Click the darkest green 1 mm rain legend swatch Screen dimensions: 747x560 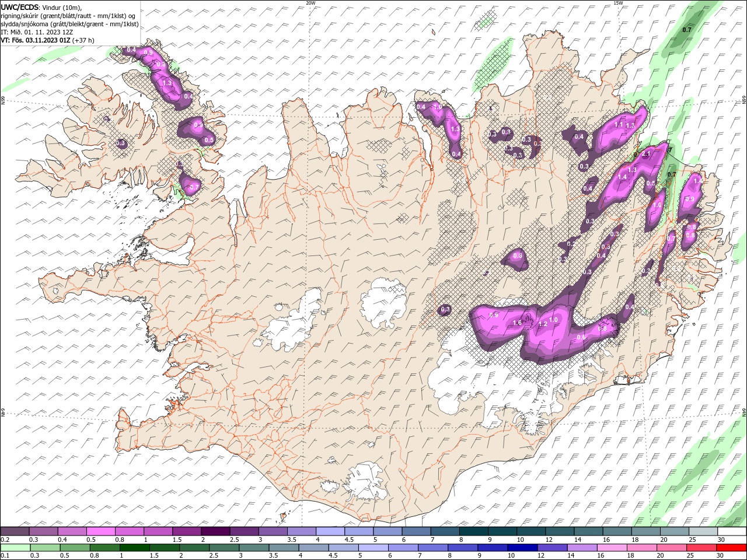(x=135, y=548)
